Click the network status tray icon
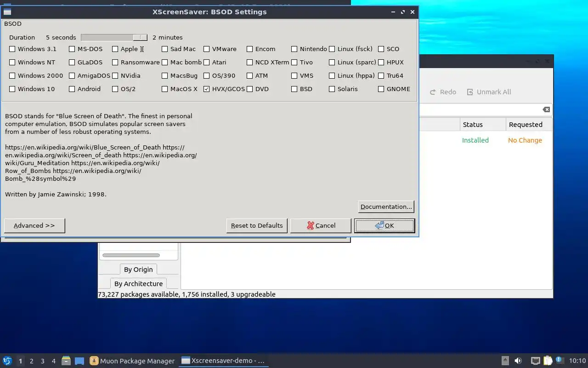The image size is (588, 368). tap(535, 361)
